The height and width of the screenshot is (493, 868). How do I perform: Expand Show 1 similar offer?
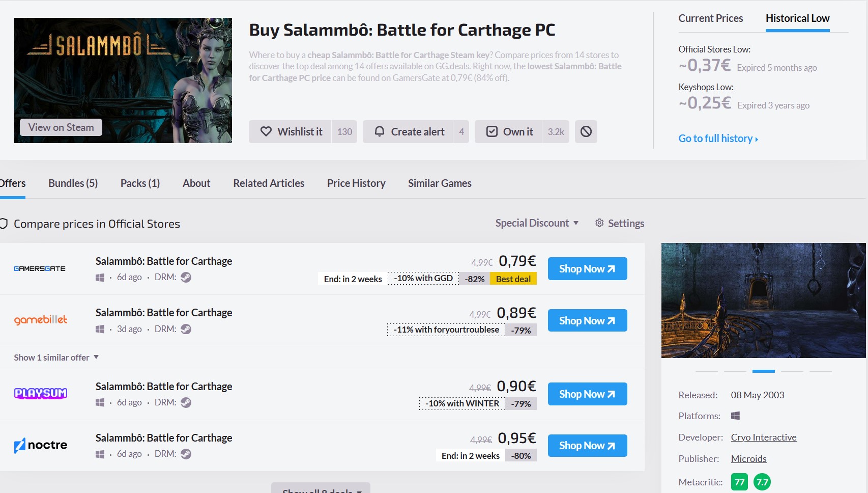tap(56, 358)
